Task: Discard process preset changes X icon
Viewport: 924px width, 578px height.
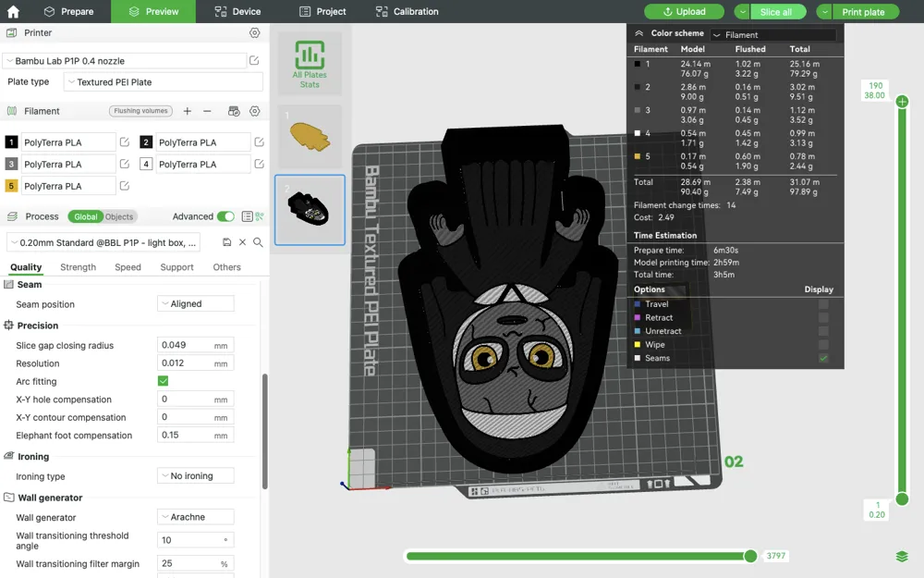Action: coord(242,242)
